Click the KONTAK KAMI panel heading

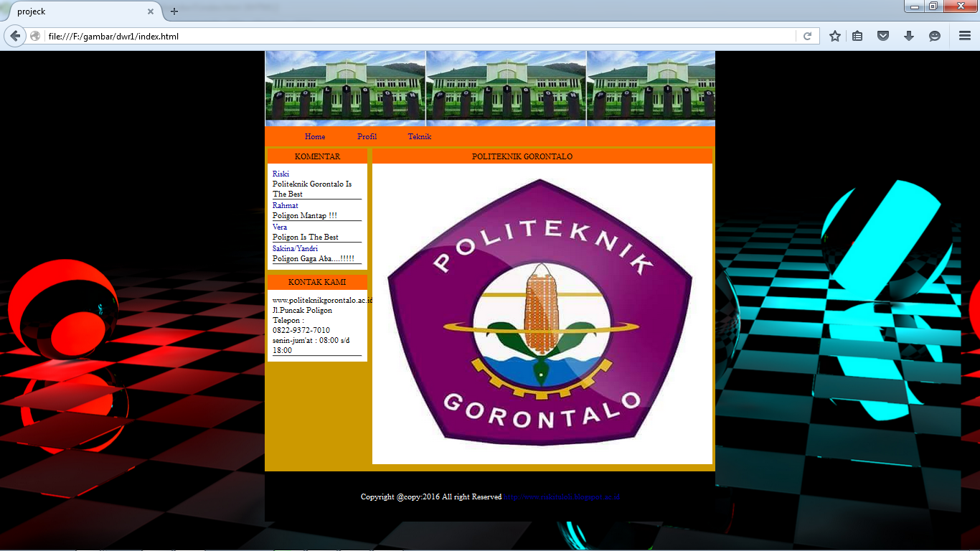[x=317, y=282]
